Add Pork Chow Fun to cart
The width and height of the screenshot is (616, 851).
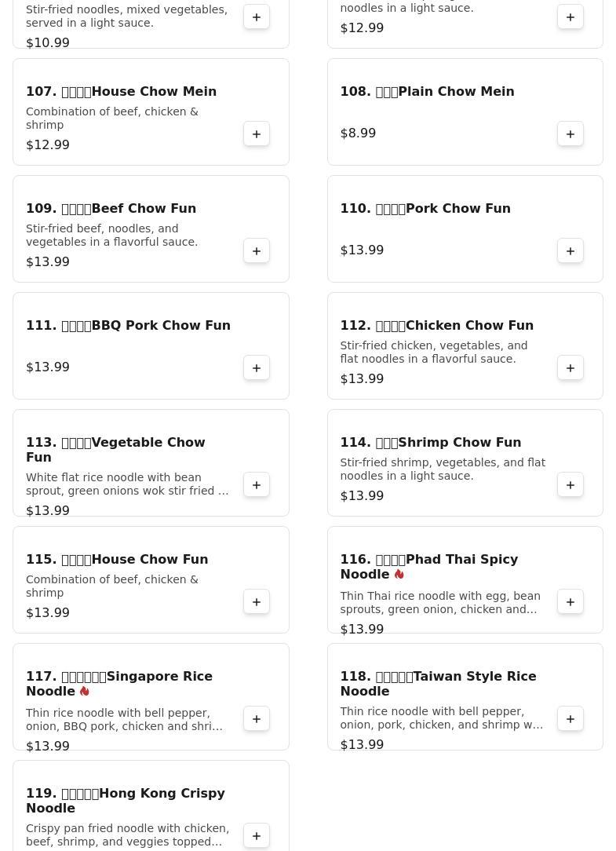point(570,251)
